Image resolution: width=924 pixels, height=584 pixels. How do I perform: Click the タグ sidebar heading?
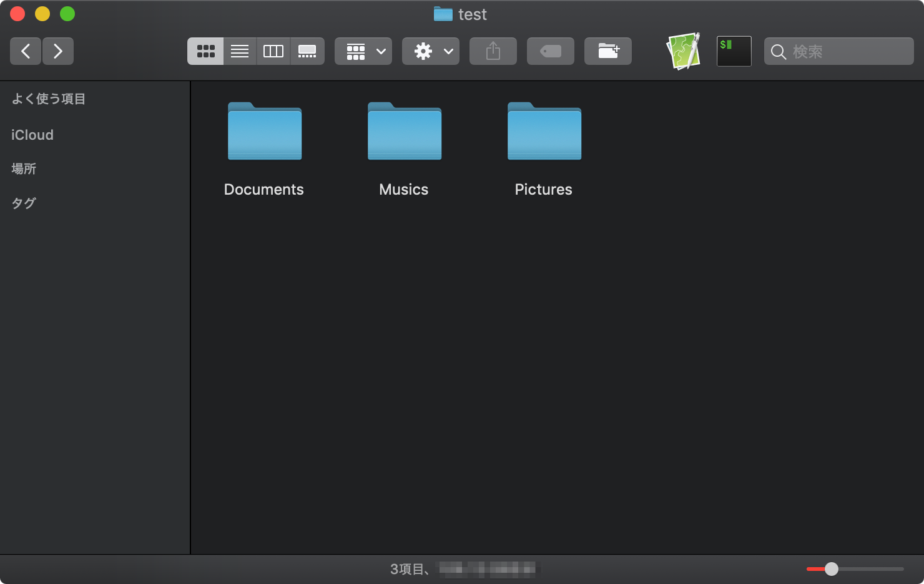pos(24,203)
